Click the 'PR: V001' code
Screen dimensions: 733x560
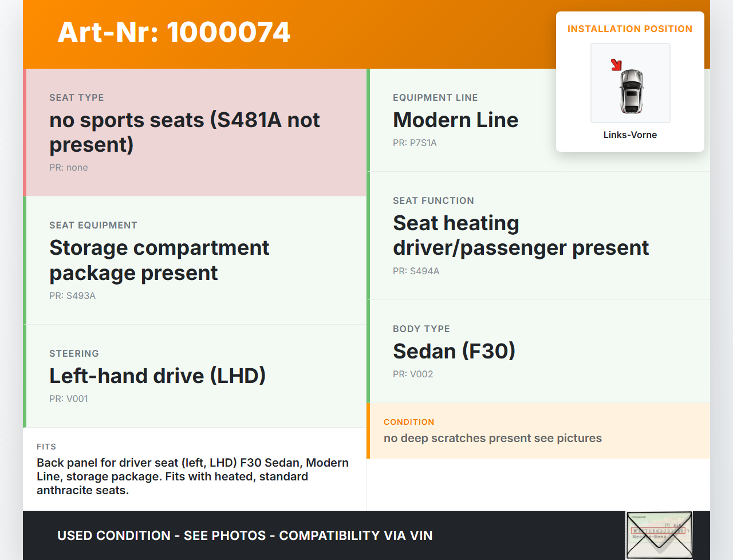pyautogui.click(x=69, y=399)
